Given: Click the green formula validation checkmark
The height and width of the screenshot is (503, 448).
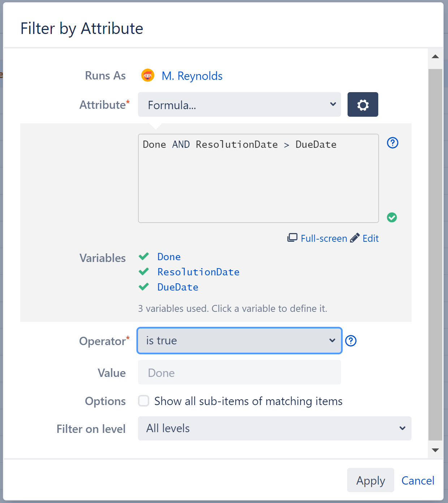Looking at the screenshot, I should (392, 217).
